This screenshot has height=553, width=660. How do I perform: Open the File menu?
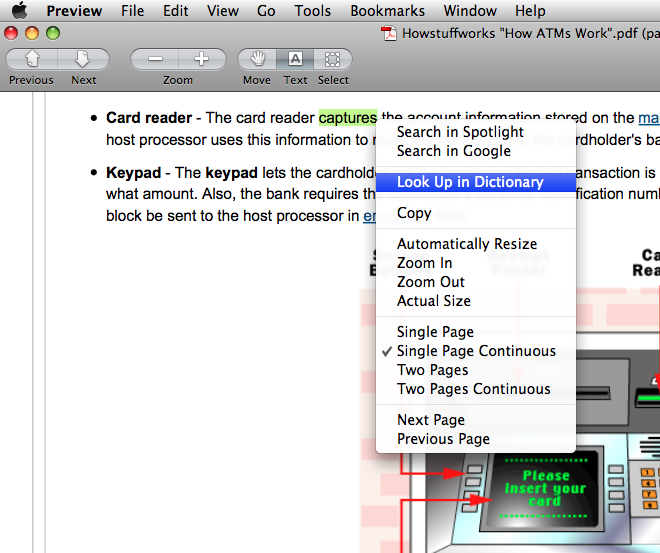(x=133, y=11)
